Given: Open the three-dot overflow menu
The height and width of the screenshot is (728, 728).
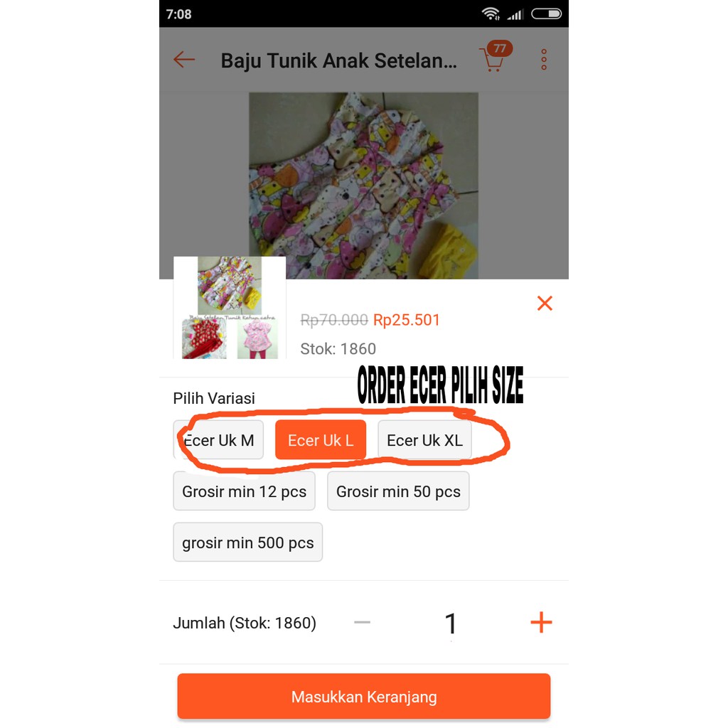Looking at the screenshot, I should [544, 60].
